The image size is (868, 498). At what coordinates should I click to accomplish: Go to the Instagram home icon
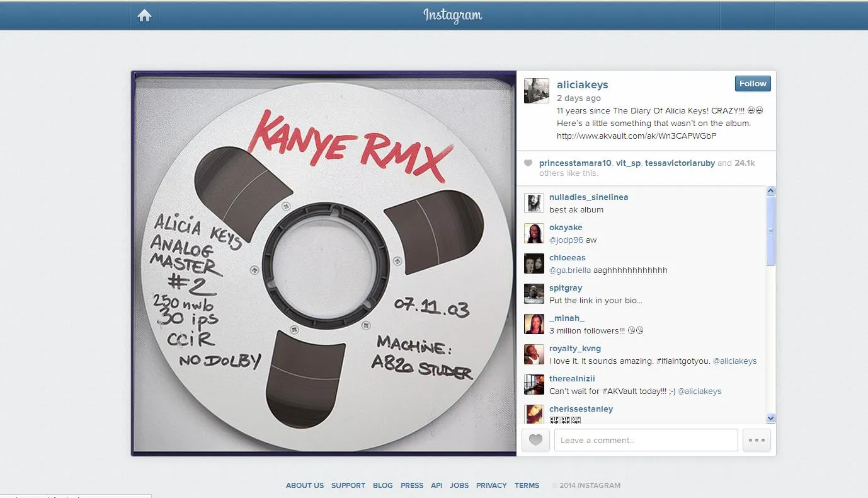pyautogui.click(x=144, y=16)
